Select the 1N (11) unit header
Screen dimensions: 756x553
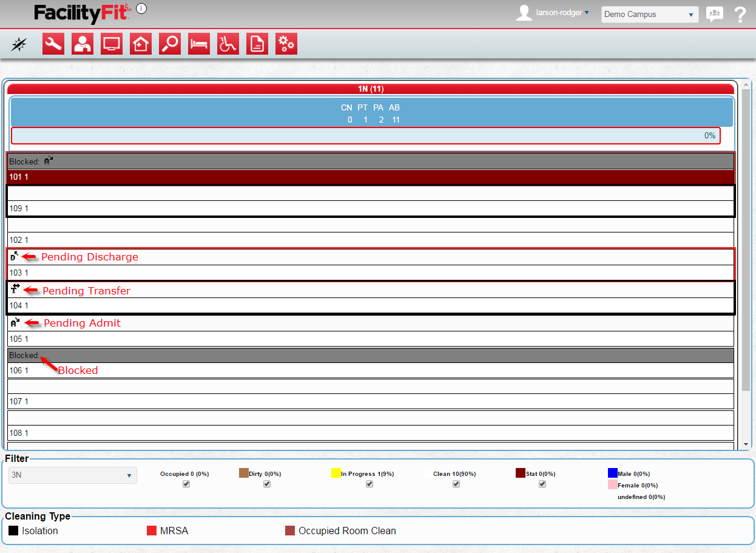point(370,89)
